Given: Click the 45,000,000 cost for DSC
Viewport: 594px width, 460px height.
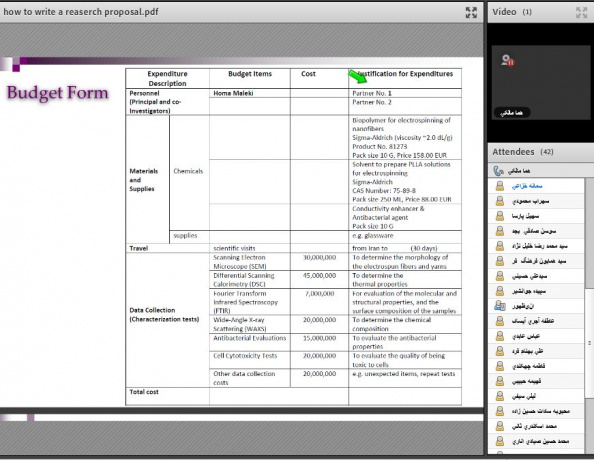Looking at the screenshot, I should pos(319,275).
